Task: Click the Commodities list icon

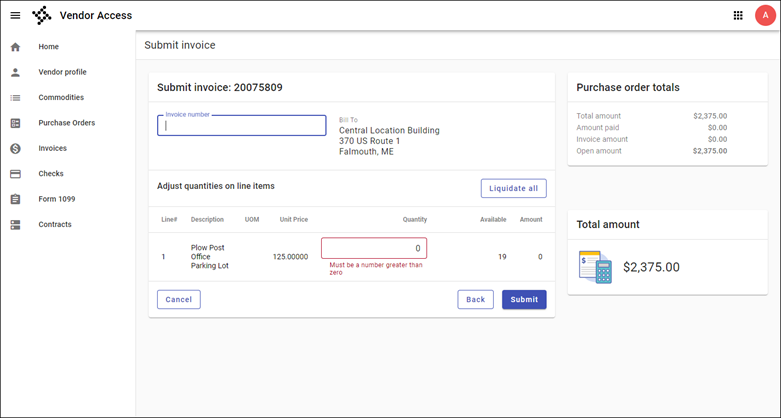Action: point(15,98)
